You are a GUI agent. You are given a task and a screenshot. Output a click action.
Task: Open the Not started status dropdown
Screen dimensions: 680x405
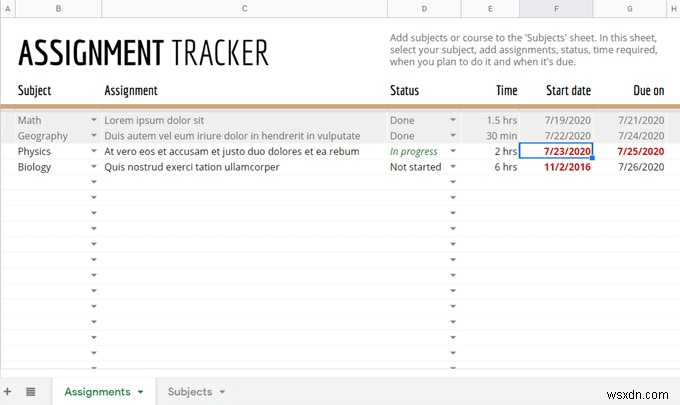pyautogui.click(x=452, y=167)
